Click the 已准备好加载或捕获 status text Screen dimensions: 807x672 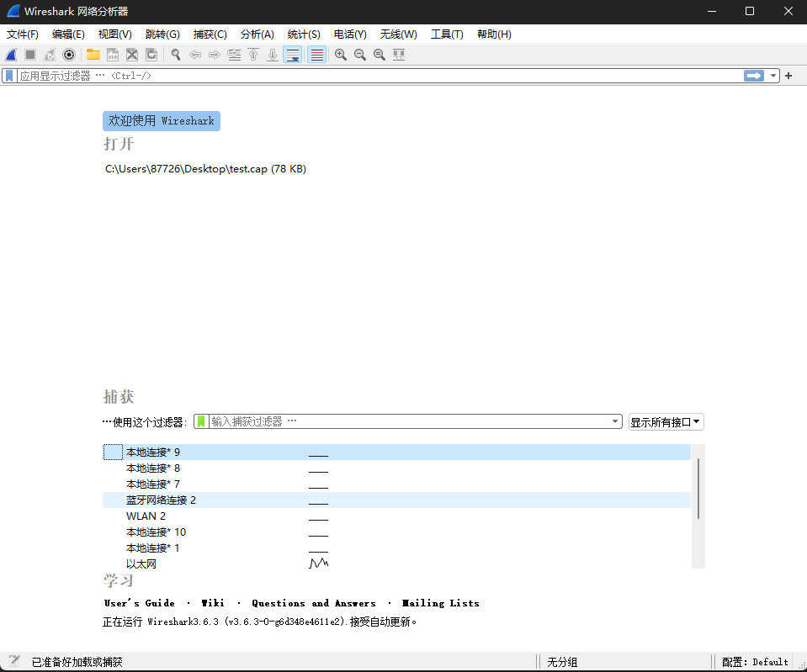point(77,662)
